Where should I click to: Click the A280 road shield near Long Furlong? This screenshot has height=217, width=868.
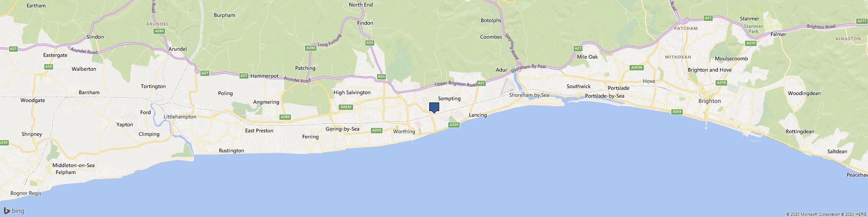310,48
